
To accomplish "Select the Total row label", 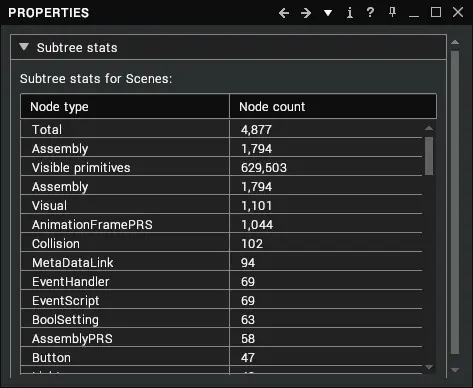I will click(x=47, y=130).
